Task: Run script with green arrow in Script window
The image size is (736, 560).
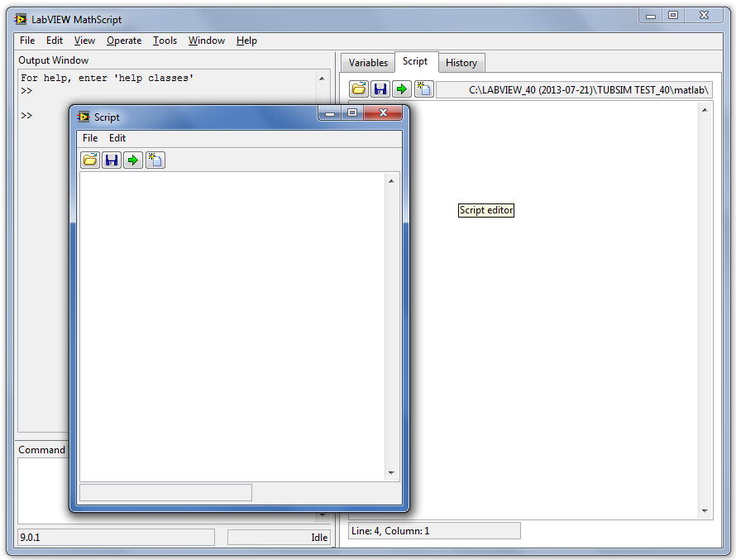Action: [133, 160]
